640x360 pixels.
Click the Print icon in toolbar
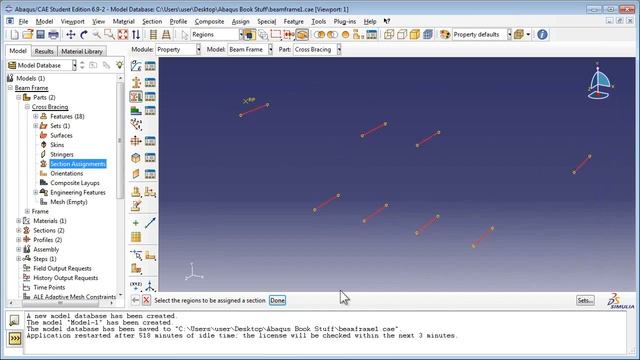53,35
